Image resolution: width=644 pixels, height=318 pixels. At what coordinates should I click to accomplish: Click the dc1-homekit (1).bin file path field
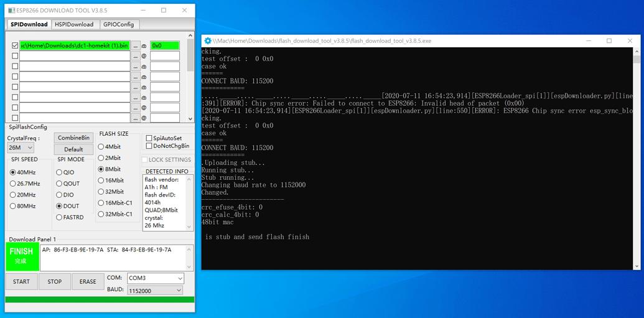(75, 45)
